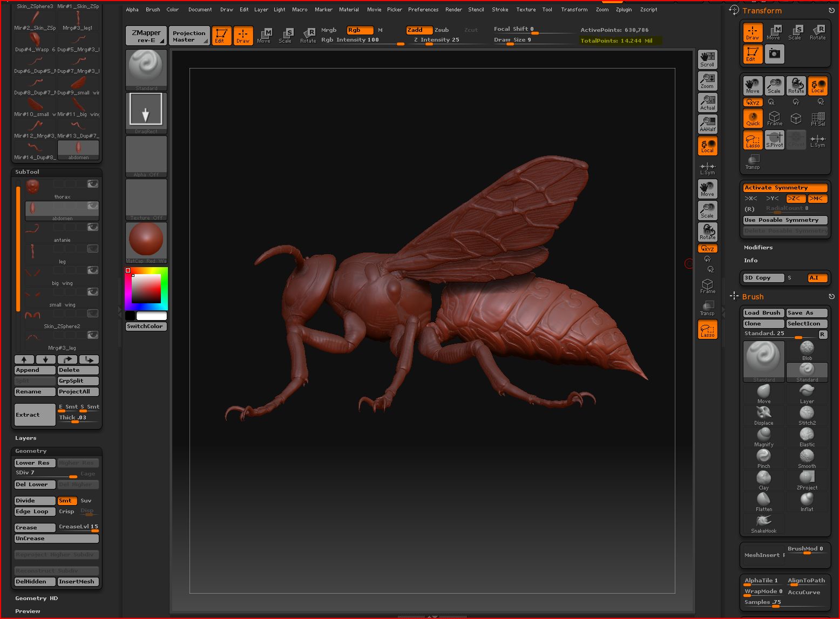Choose the Pinch brush

pyautogui.click(x=763, y=457)
